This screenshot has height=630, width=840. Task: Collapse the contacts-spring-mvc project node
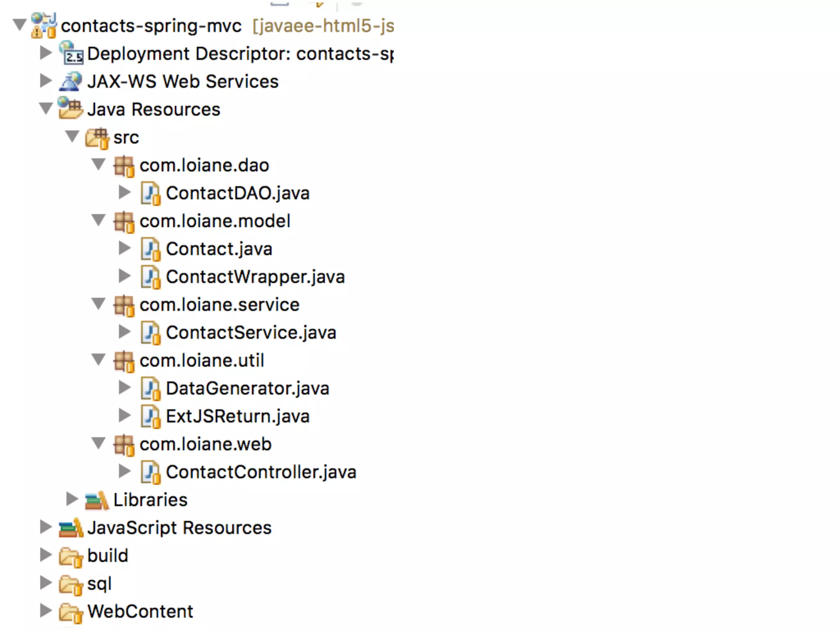[x=19, y=25]
